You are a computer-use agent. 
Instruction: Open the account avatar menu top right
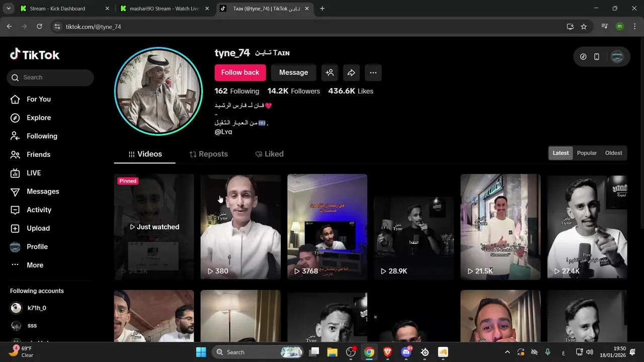pyautogui.click(x=617, y=57)
